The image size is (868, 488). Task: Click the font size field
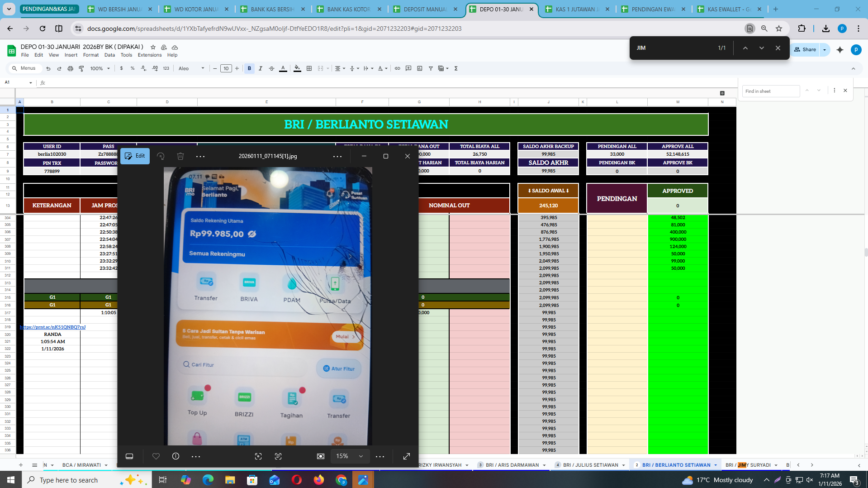tap(226, 68)
